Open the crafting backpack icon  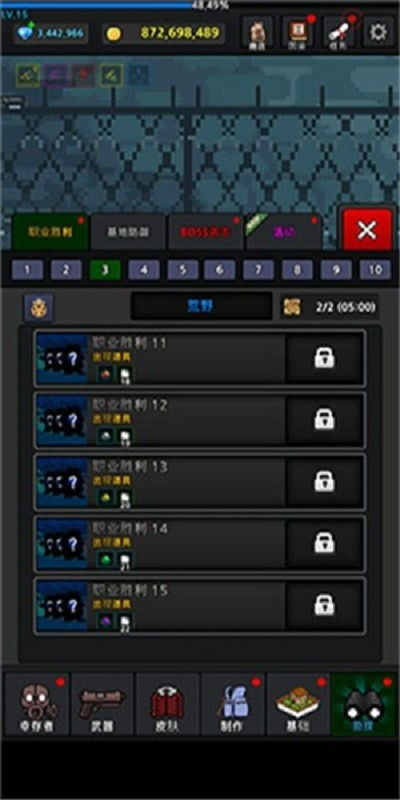point(233,704)
